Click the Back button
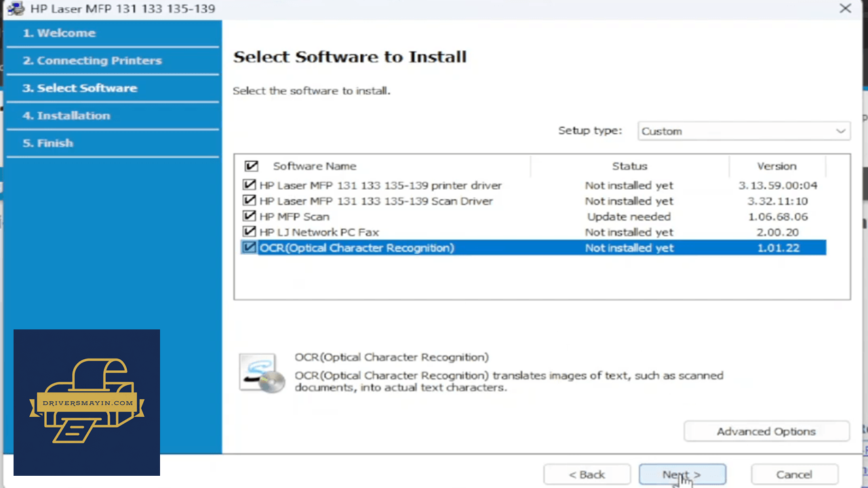This screenshot has height=488, width=868. pyautogui.click(x=587, y=474)
